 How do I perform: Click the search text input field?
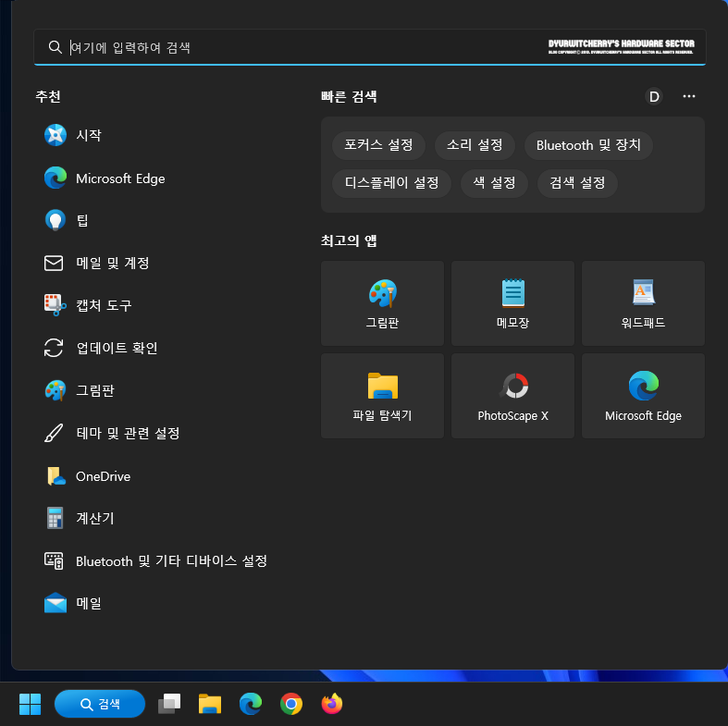[370, 47]
